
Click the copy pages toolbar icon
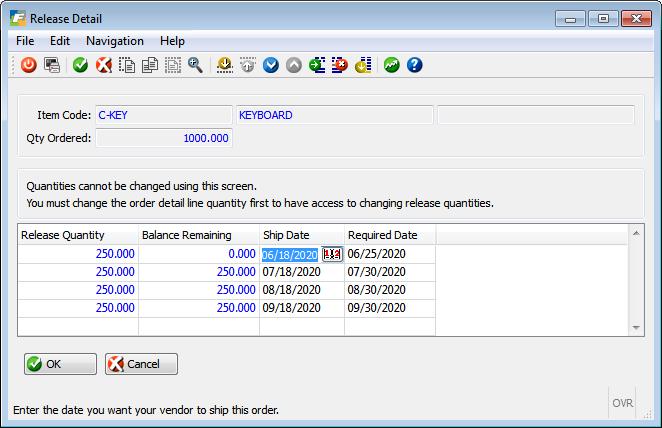149,65
